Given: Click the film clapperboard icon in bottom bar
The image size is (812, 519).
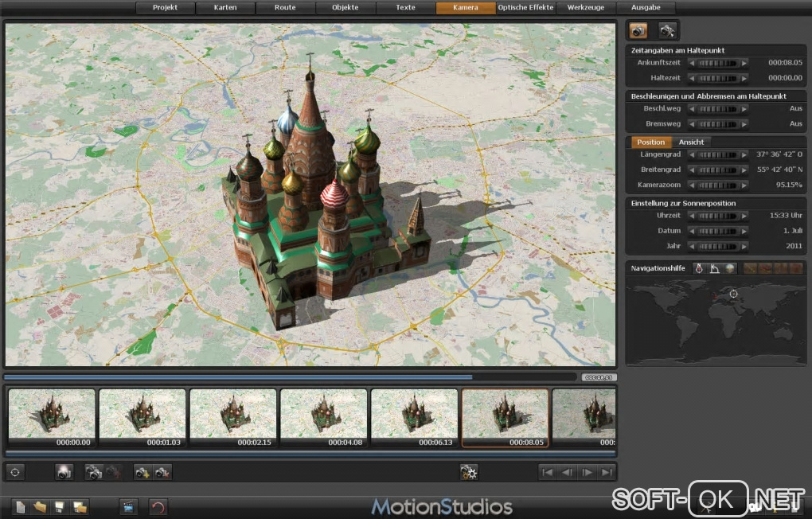Looking at the screenshot, I should point(127,506).
